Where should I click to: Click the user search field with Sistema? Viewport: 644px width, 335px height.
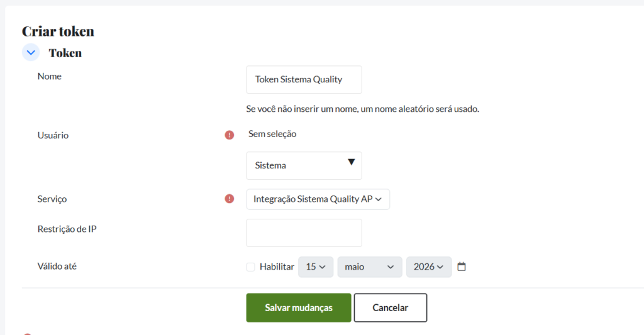click(296, 166)
